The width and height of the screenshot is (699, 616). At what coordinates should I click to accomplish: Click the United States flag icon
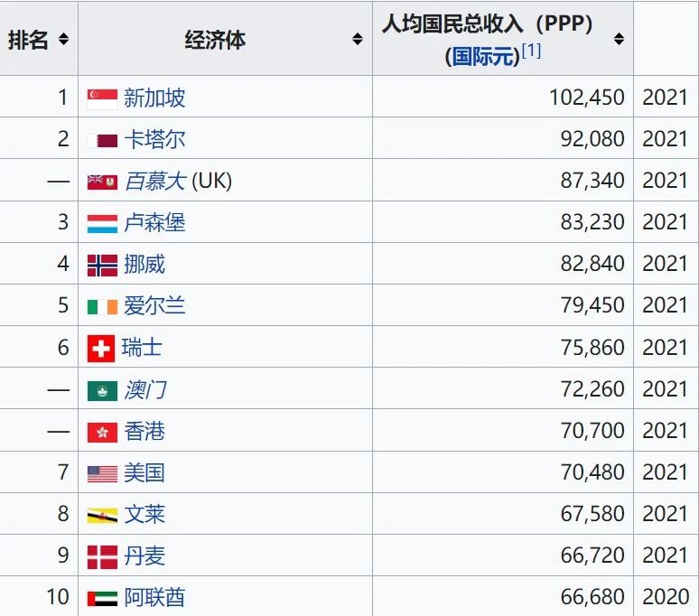(x=103, y=474)
